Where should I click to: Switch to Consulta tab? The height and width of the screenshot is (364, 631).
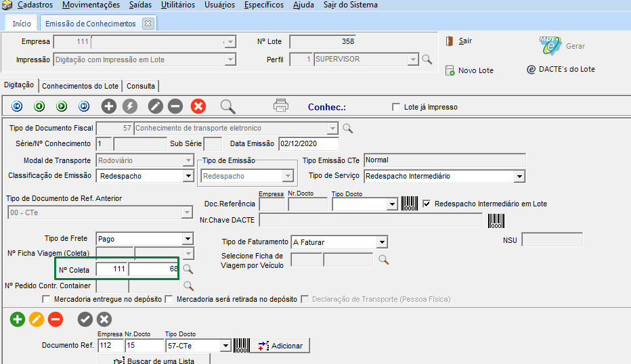coord(140,86)
